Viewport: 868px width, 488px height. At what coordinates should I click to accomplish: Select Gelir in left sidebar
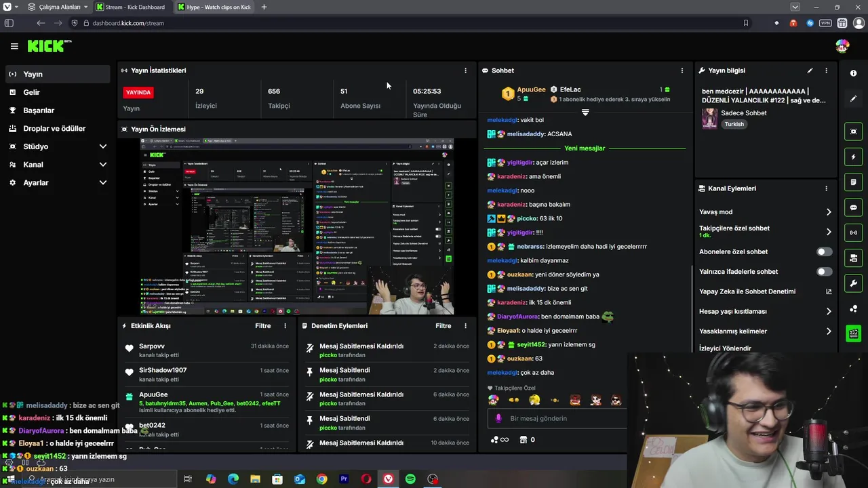[x=57, y=92]
